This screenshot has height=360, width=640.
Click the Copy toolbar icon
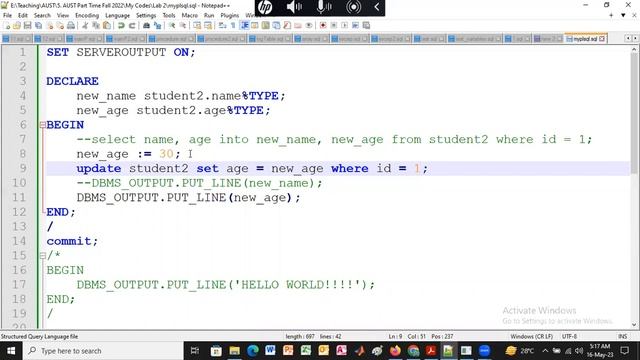click(96, 25)
